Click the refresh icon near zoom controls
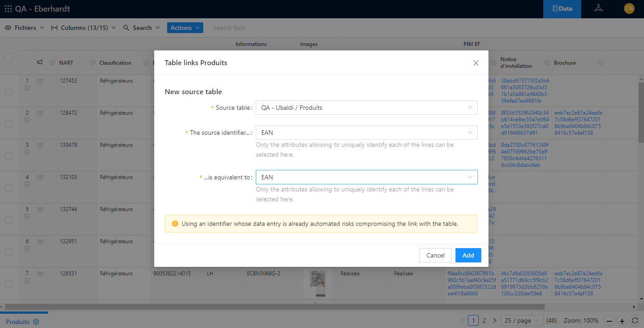Viewport: 644px width, 328px height. pos(635,320)
